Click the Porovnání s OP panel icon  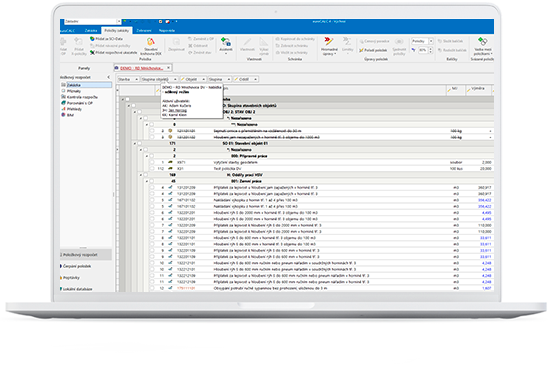point(63,103)
